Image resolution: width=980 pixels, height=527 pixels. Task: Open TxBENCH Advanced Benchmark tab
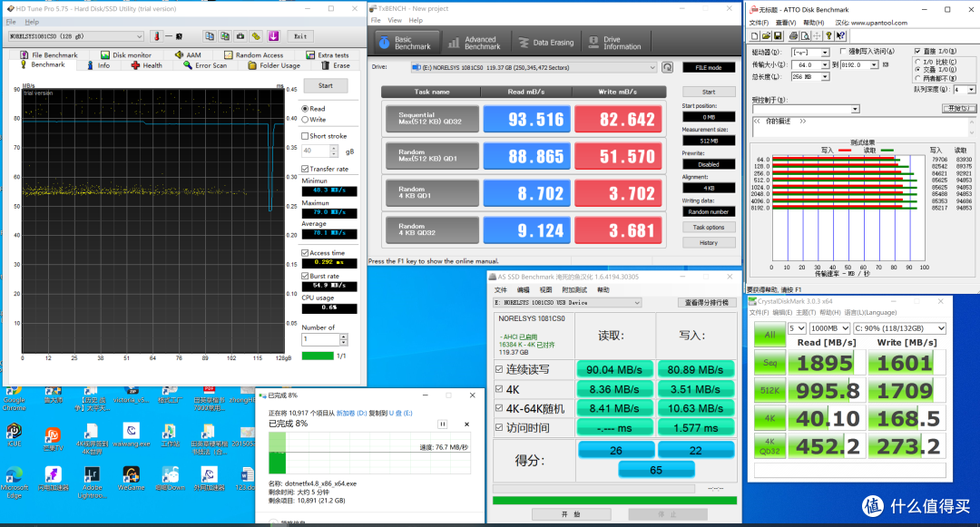tap(475, 43)
